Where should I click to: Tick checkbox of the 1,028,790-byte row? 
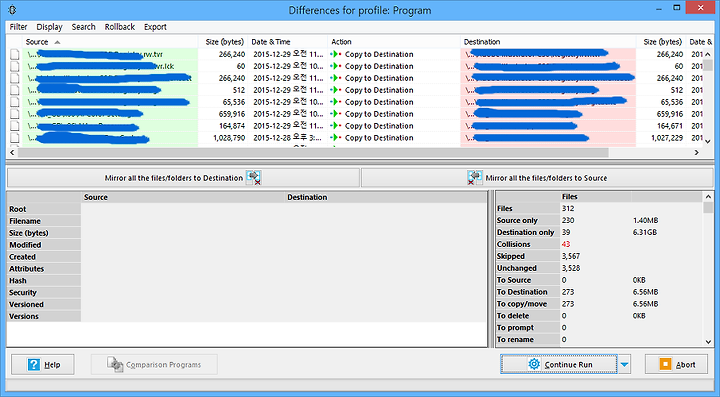pyautogui.click(x=15, y=138)
